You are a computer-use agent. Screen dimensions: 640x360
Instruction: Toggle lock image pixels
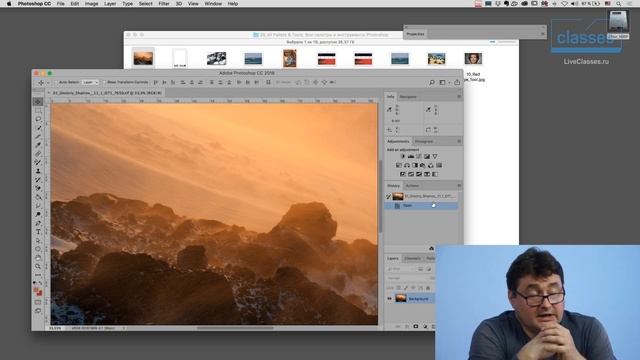[x=406, y=288]
